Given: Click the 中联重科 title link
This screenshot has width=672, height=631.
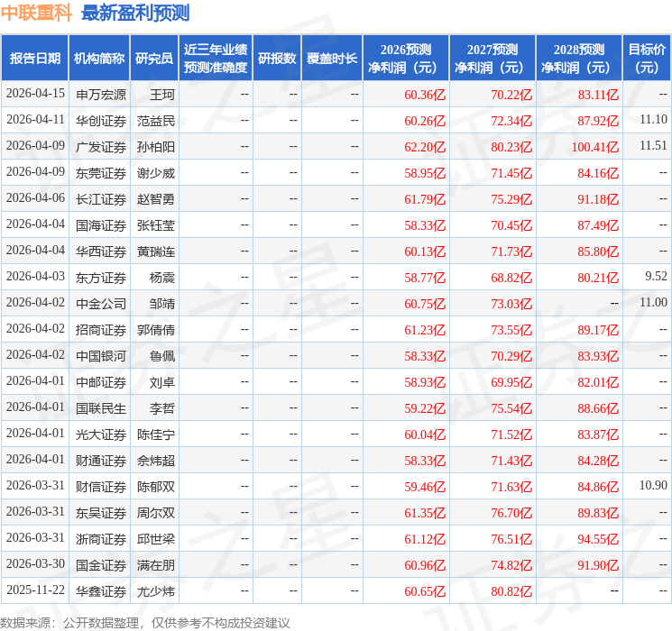Looking at the screenshot, I should pyautogui.click(x=37, y=13).
